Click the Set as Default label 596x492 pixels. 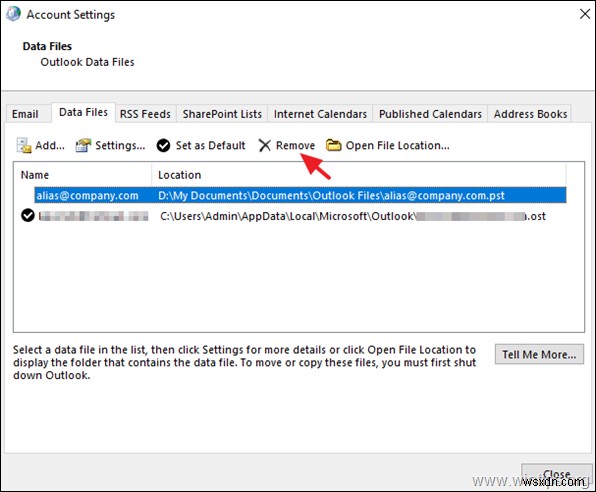(x=210, y=145)
